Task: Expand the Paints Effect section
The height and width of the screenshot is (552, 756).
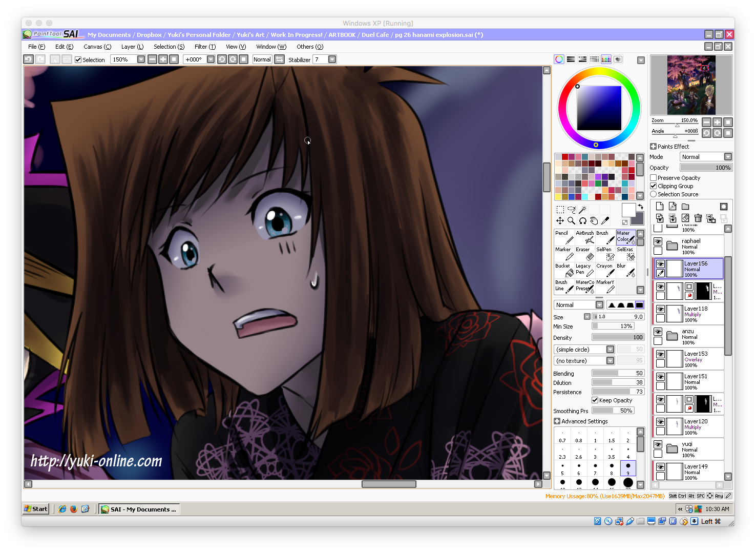Action: [654, 147]
